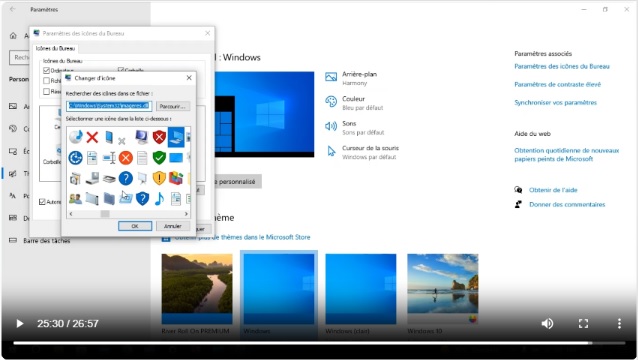
Task: Select the orange circle with X icon
Action: 126,158
